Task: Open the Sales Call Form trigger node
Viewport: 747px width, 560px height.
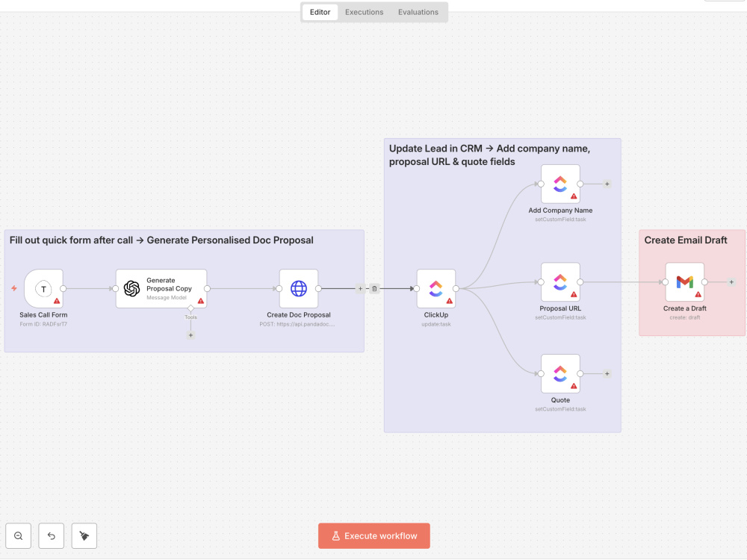Action: (43, 288)
